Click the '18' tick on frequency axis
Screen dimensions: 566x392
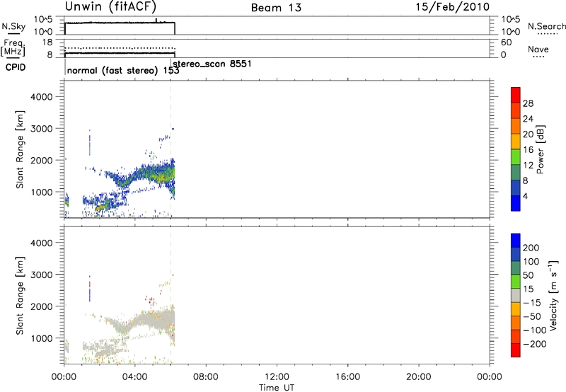47,42
